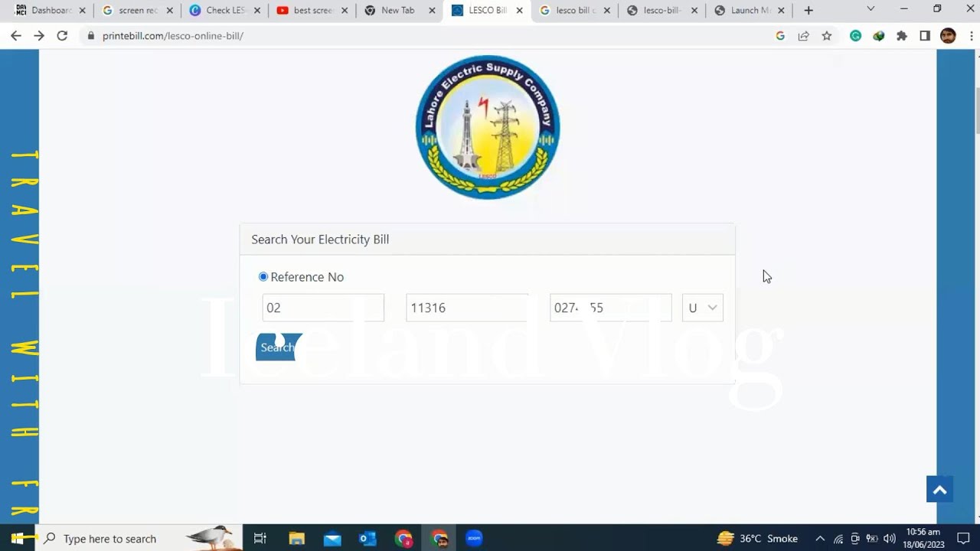Open Google icon in address bar
The image size is (980, 551).
tap(780, 36)
